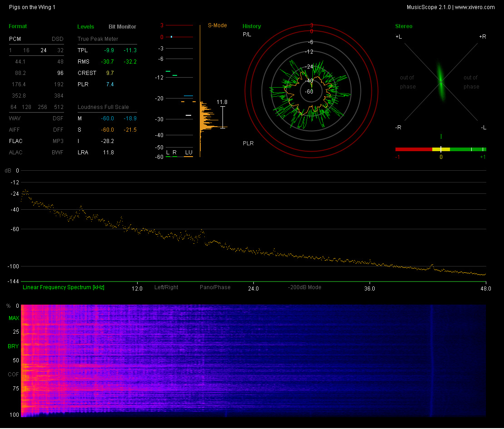Screen dimensions: 504x429
Task: Click the circular History radar graph
Action: pos(311,91)
